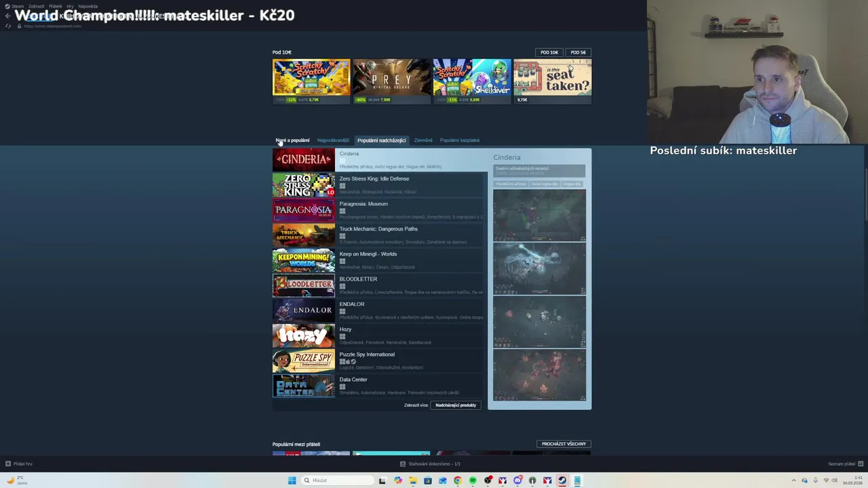Open File Explorer from the taskbar
The width and height of the screenshot is (868, 488).
pyautogui.click(x=413, y=481)
